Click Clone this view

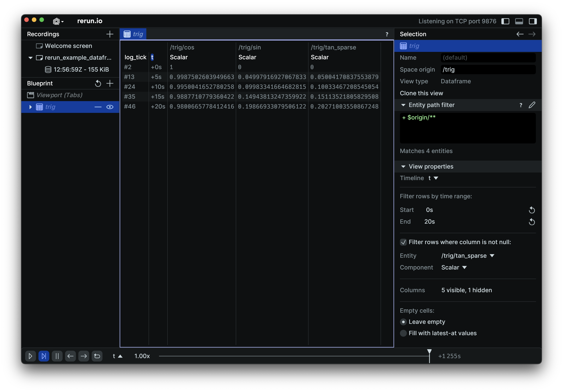tap(421, 93)
